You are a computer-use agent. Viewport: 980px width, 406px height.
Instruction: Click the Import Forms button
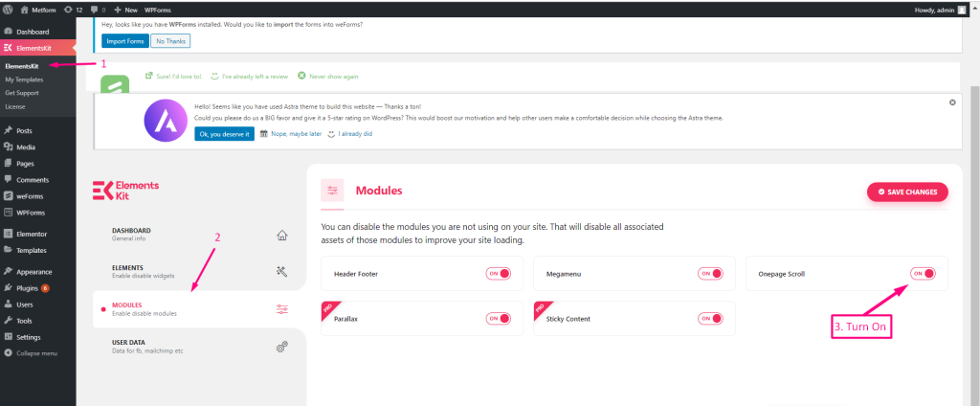point(125,41)
